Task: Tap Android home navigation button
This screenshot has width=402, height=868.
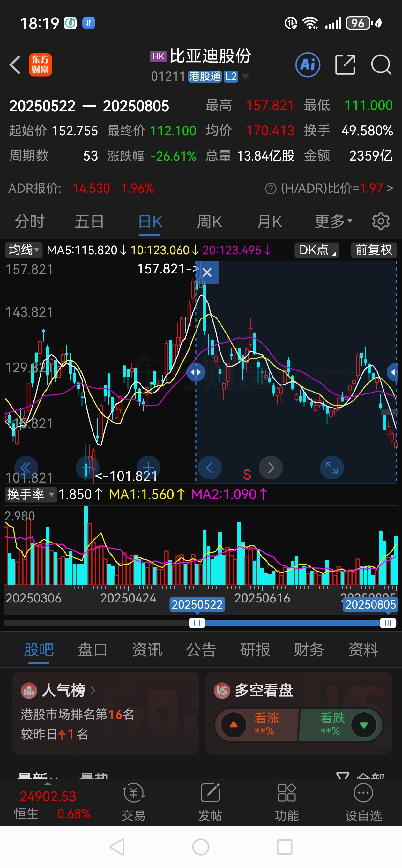Action: tap(201, 847)
